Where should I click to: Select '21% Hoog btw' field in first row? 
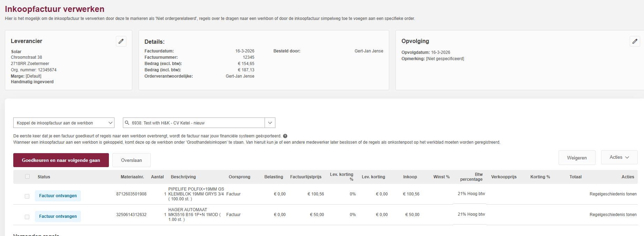[471, 194]
